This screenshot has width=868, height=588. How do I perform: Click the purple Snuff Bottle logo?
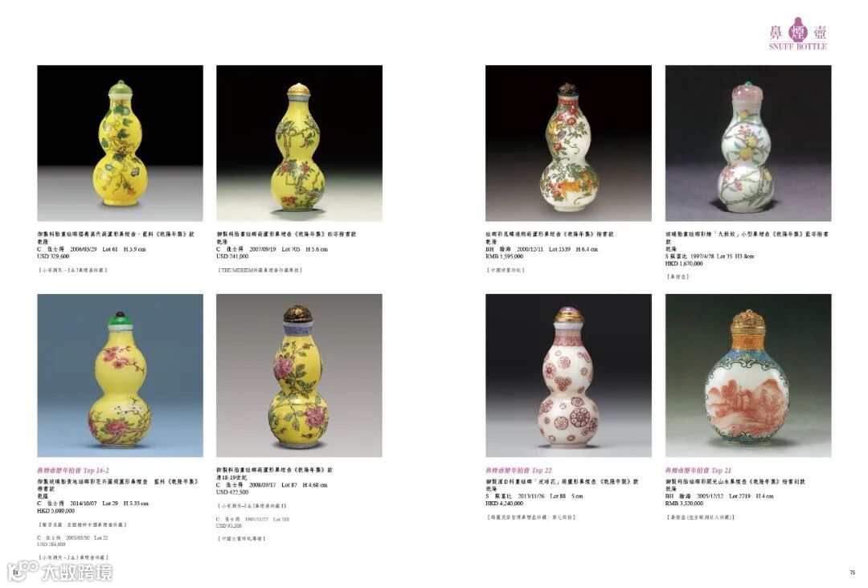[798, 34]
